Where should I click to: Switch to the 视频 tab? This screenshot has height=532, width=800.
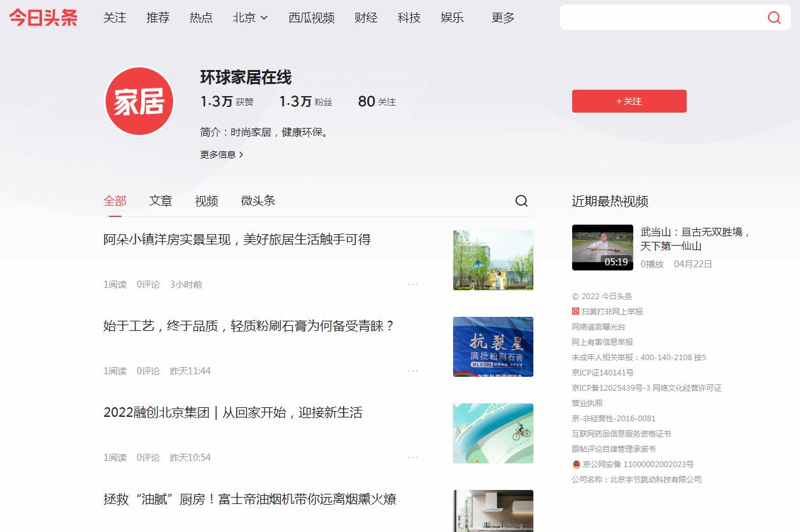click(x=206, y=201)
